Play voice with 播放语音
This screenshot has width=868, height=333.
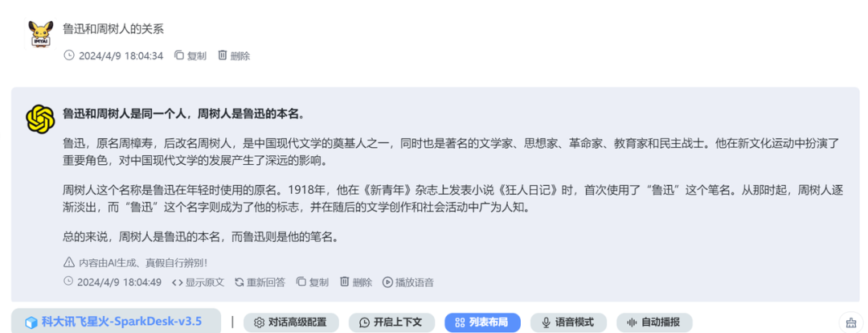pos(408,282)
